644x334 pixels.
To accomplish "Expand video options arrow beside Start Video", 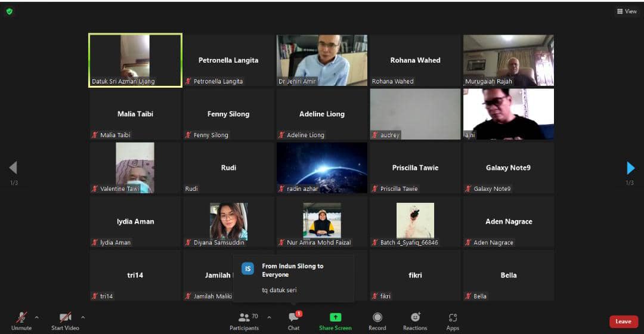I will 83,317.
